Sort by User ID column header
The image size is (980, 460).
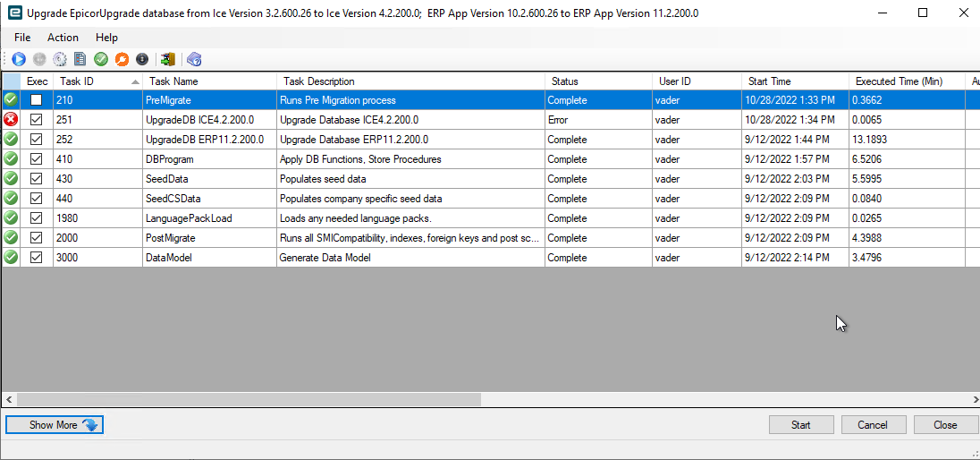697,81
